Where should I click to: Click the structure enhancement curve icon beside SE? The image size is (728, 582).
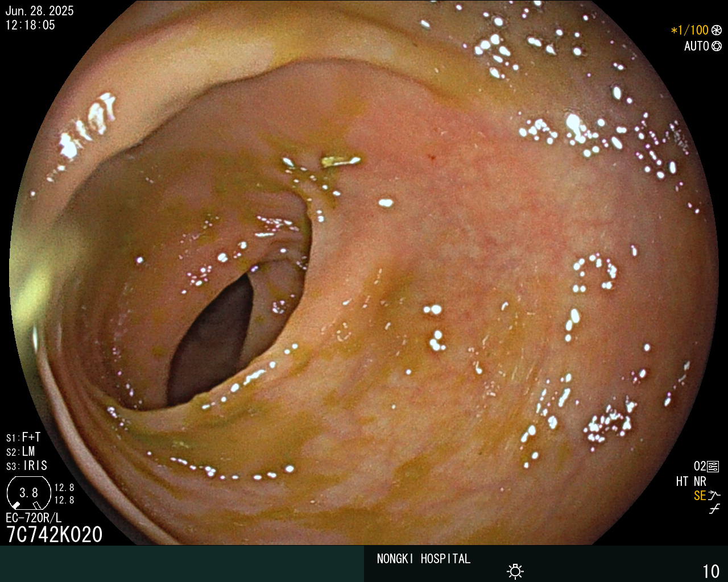(714, 496)
